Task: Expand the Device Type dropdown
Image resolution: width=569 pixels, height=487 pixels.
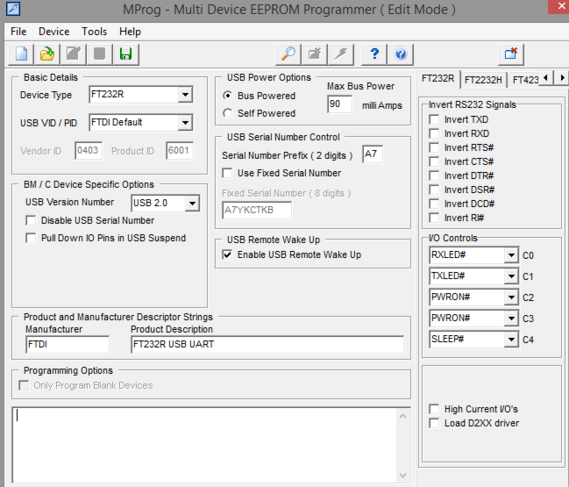Action: coord(185,95)
